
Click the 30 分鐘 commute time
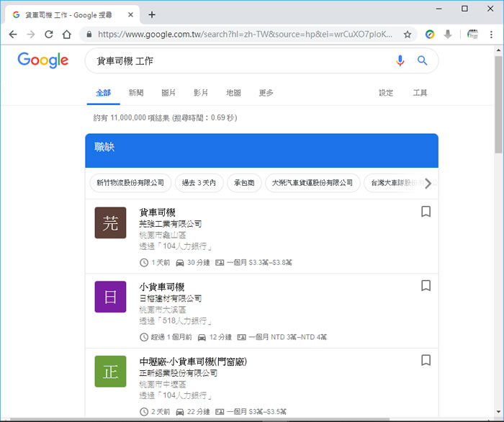(x=198, y=263)
